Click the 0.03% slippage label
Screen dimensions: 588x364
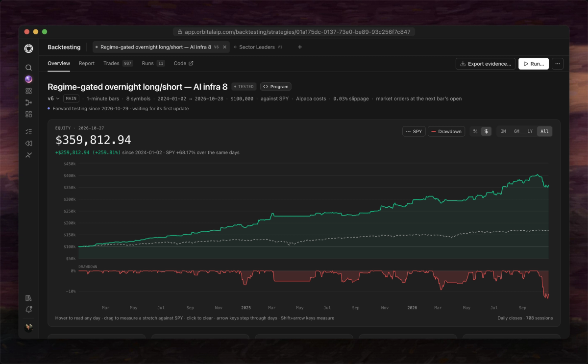tap(351, 98)
